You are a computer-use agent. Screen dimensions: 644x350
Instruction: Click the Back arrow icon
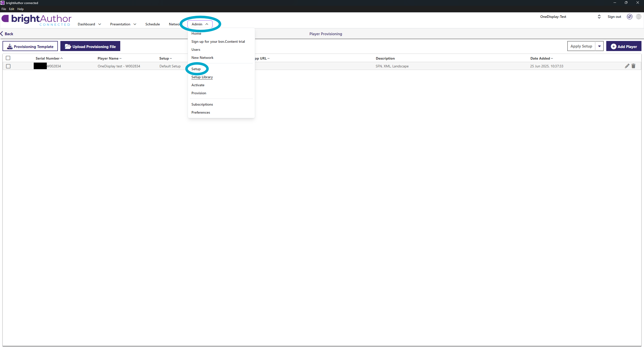click(2, 34)
